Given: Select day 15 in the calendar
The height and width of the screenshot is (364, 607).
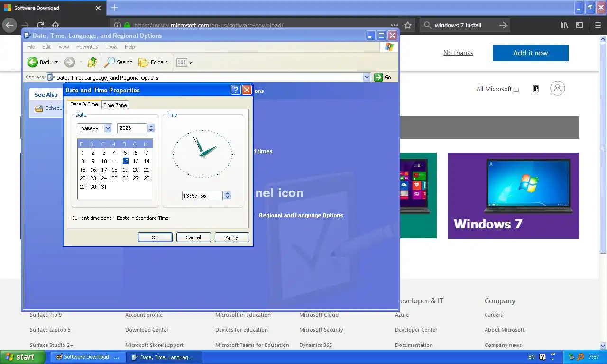Looking at the screenshot, I should [x=83, y=170].
